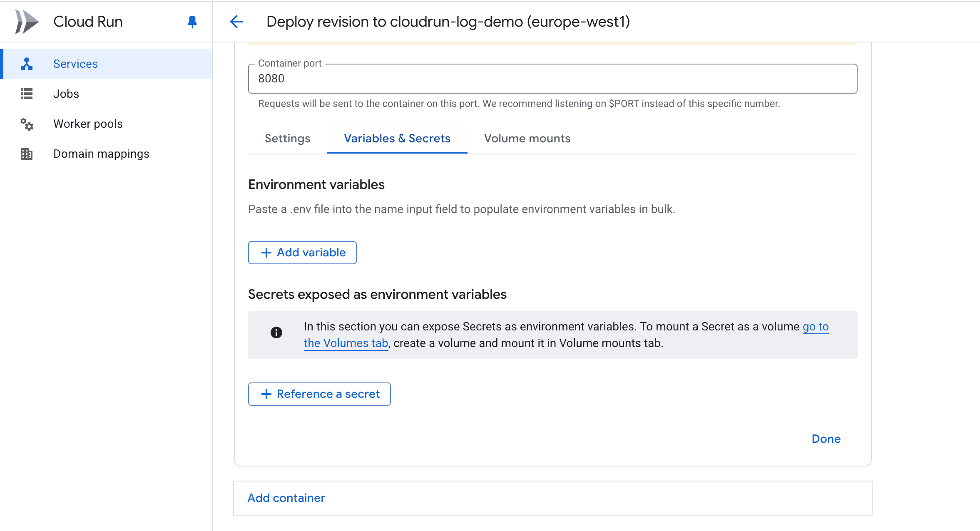
Task: Click the pin icon next to Cloud Run
Action: pyautogui.click(x=192, y=22)
